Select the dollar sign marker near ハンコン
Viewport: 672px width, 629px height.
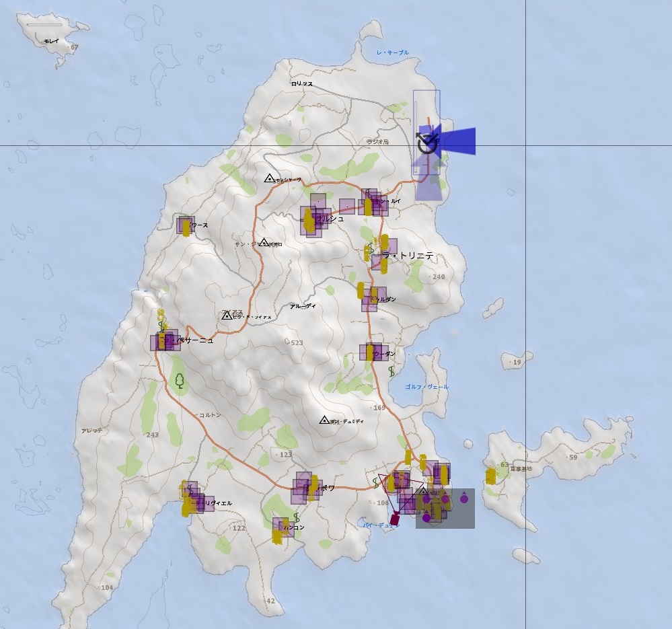(296, 517)
